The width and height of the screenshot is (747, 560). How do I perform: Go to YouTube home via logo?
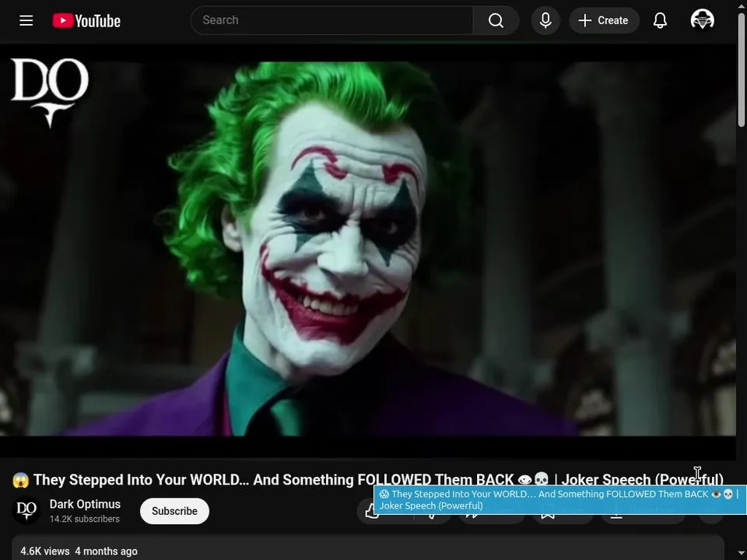[86, 20]
